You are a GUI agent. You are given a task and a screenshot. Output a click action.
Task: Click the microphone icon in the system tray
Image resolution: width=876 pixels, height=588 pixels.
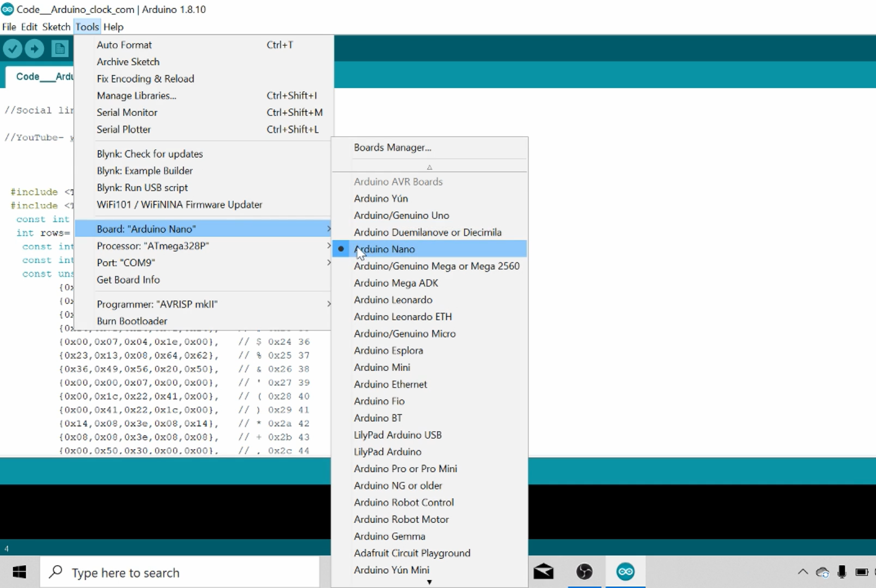pos(841,572)
